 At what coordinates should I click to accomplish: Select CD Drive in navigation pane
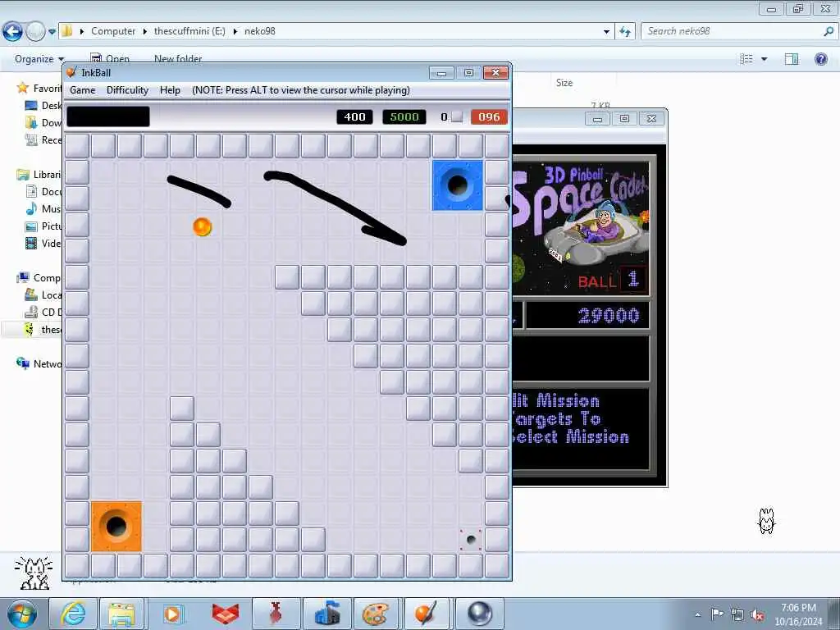coord(44,312)
